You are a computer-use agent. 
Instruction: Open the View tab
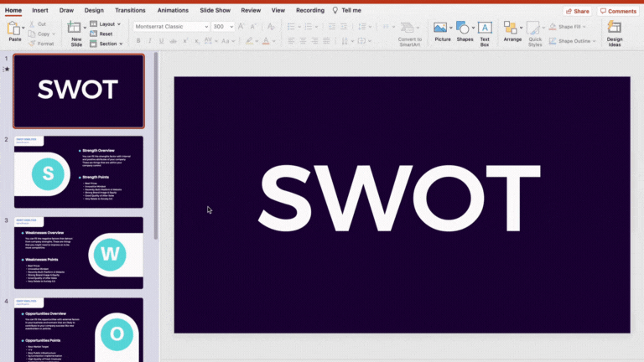point(278,10)
